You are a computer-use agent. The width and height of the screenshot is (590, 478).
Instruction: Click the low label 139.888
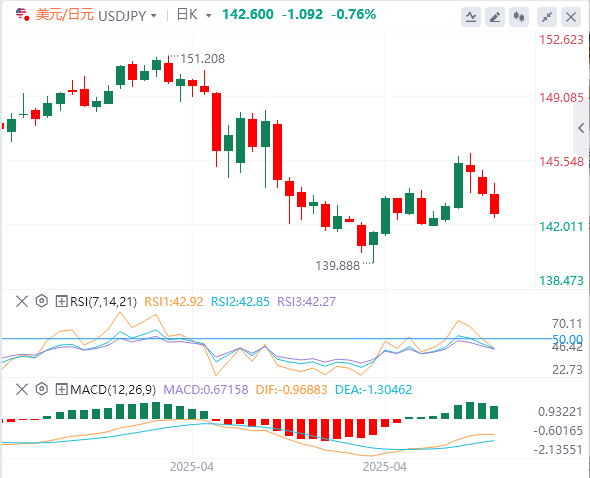338,266
